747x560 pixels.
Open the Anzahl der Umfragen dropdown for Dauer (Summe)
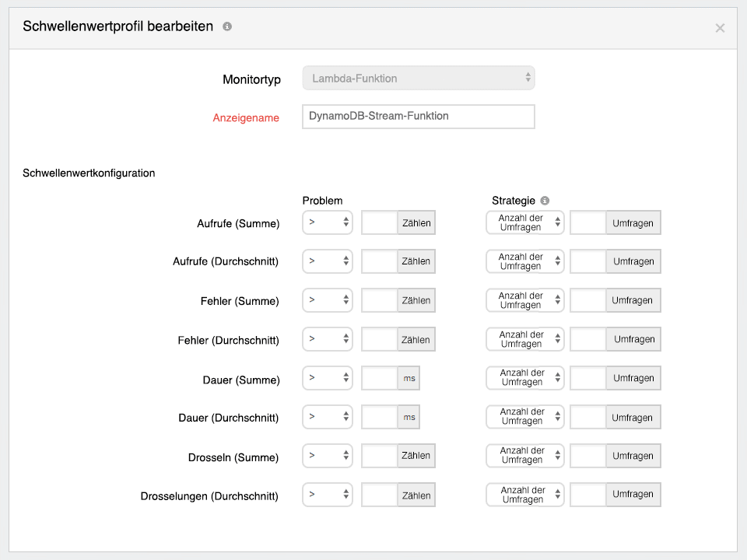524,378
